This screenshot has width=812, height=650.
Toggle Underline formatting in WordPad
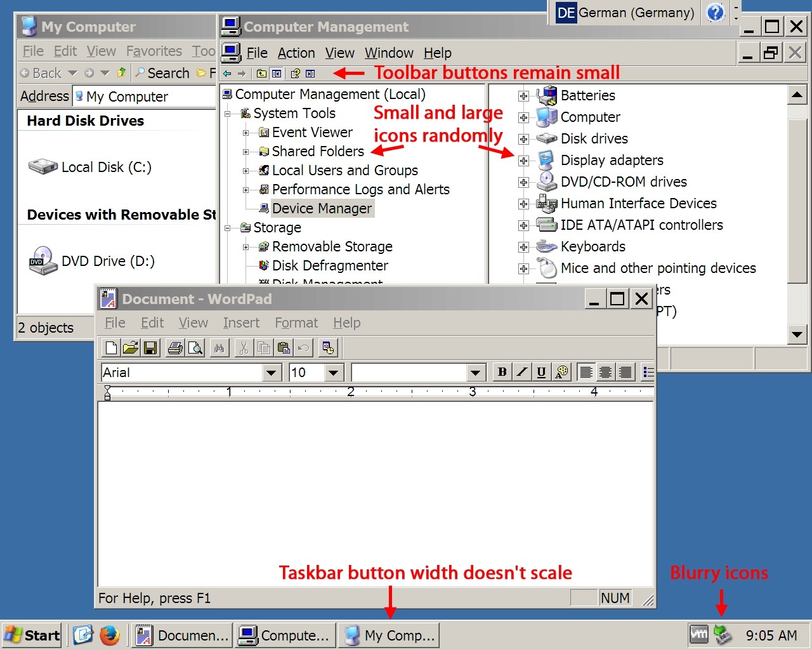click(x=542, y=372)
